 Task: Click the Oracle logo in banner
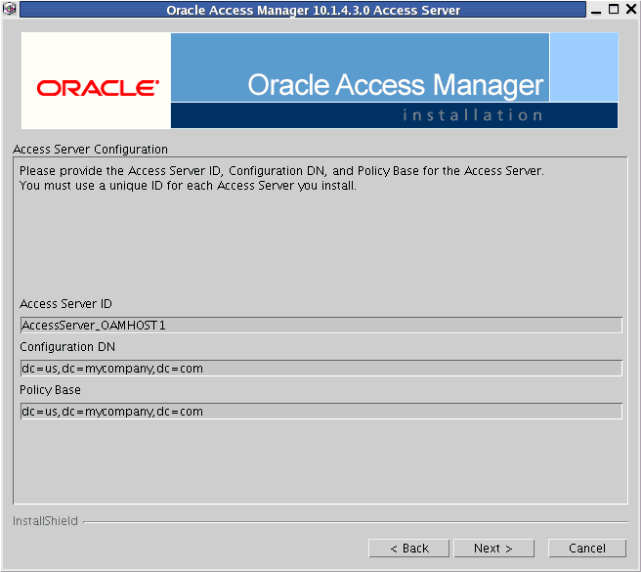(x=98, y=88)
